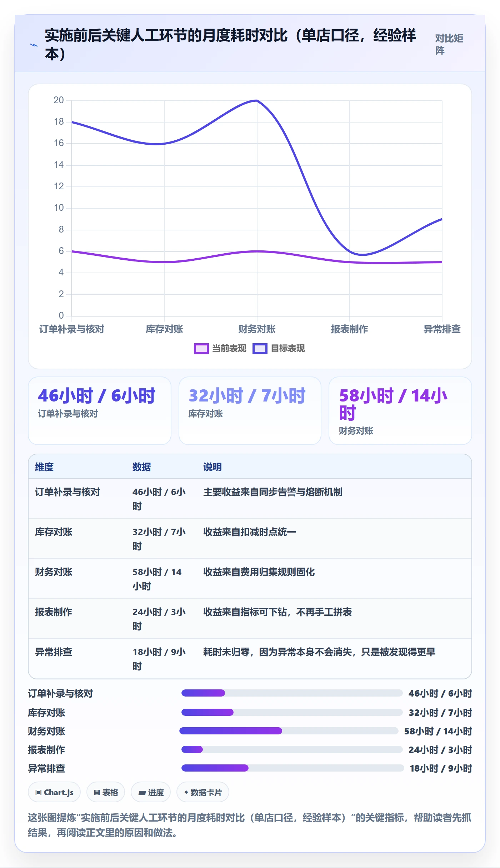The height and width of the screenshot is (868, 500).
Task: Click the 异常排查 x-axis label on chart
Action: (442, 329)
